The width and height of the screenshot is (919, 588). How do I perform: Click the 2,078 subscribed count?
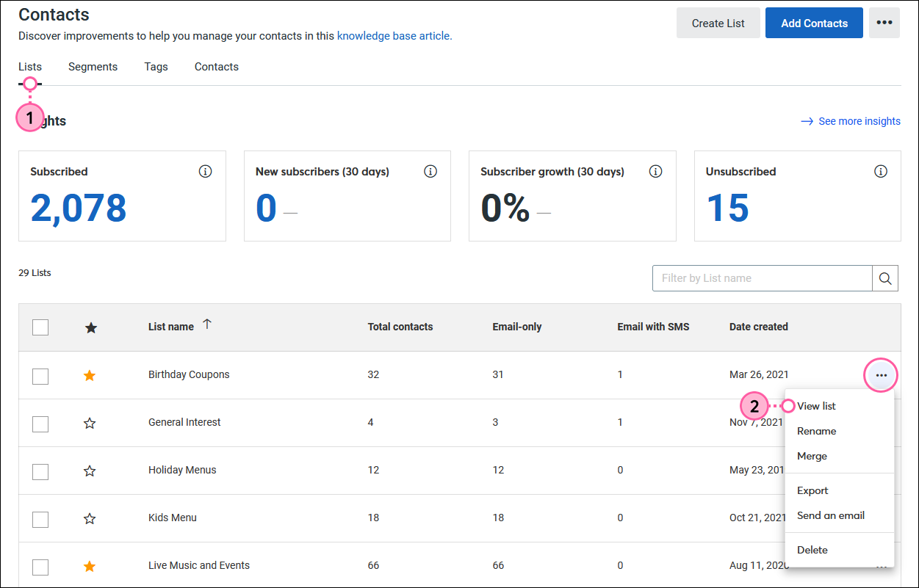(x=79, y=208)
